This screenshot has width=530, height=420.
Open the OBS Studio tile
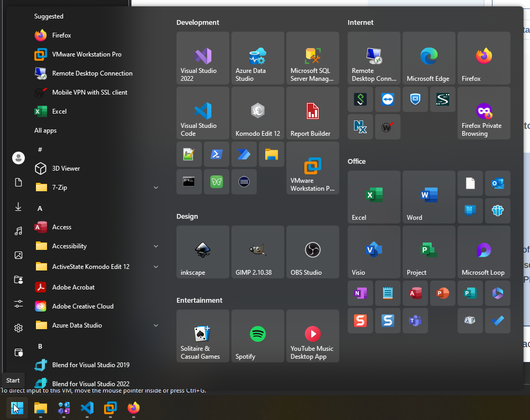click(x=313, y=252)
